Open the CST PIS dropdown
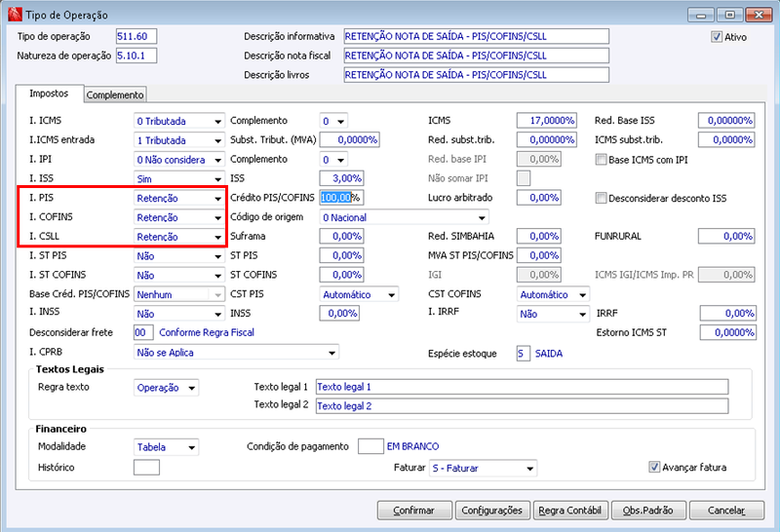Image resolution: width=780 pixels, height=532 pixels. pyautogui.click(x=359, y=295)
